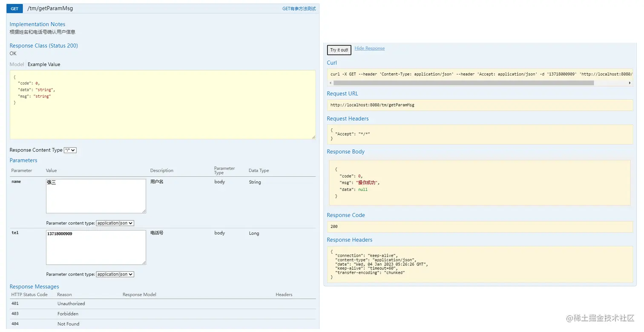
Task: Click the 403 status code cell
Action: click(15, 314)
